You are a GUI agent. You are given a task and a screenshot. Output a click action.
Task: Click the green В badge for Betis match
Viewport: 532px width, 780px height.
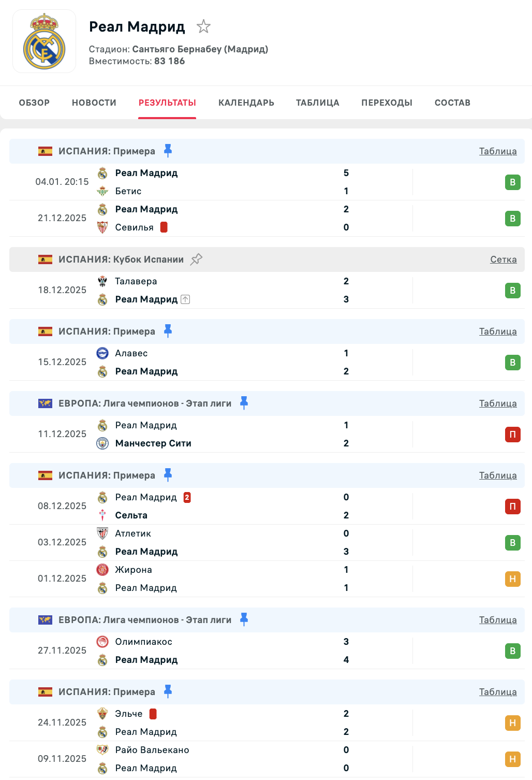512,182
